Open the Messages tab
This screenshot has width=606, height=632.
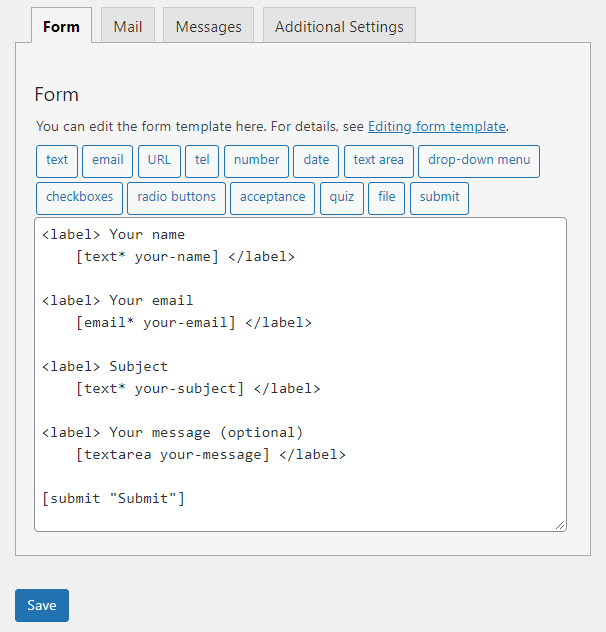coord(208,26)
